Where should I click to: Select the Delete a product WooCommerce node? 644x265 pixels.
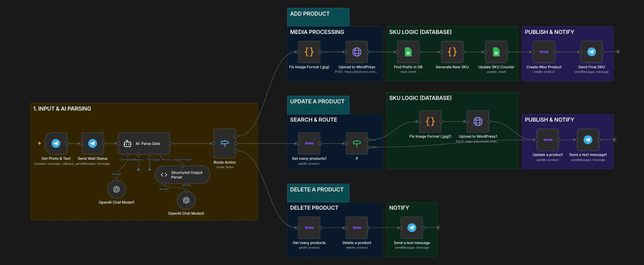357,228
